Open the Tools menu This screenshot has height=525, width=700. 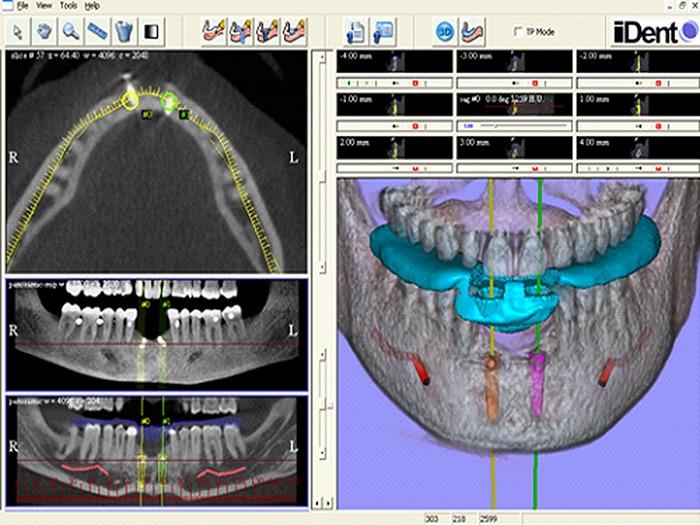69,6
